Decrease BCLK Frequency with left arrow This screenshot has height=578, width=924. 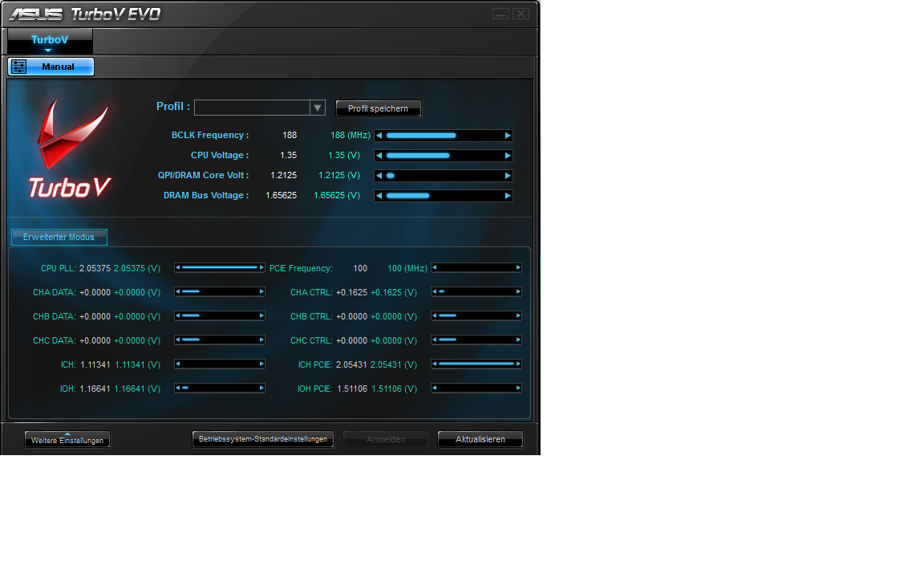pos(379,136)
